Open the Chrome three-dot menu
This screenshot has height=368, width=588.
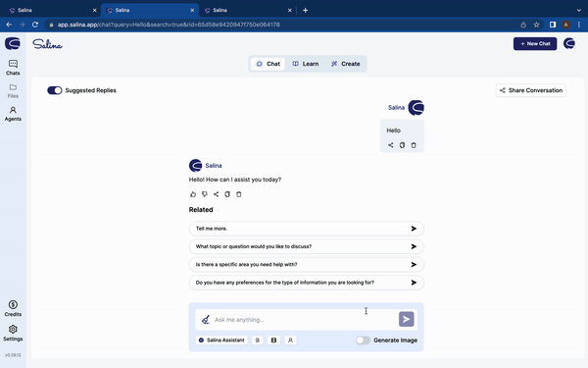pos(579,25)
